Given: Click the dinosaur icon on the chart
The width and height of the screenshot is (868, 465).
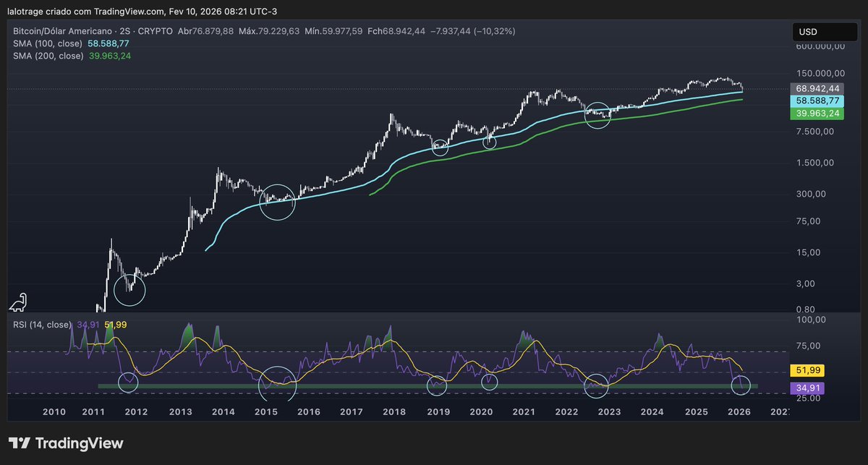Looking at the screenshot, I should coord(20,303).
